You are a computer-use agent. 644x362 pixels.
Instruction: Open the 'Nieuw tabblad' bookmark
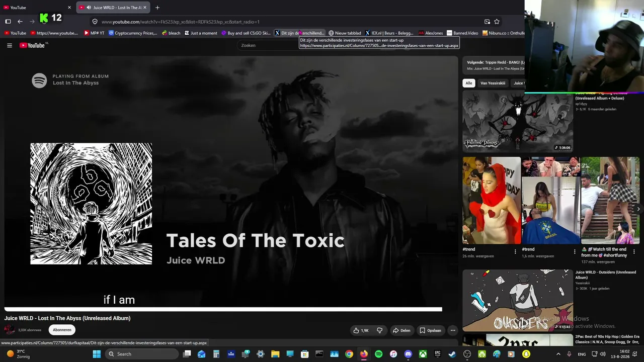[x=345, y=33]
